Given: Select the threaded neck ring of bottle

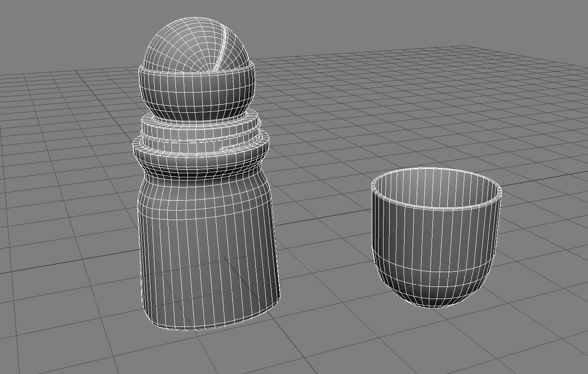Looking at the screenshot, I should pos(201,136).
